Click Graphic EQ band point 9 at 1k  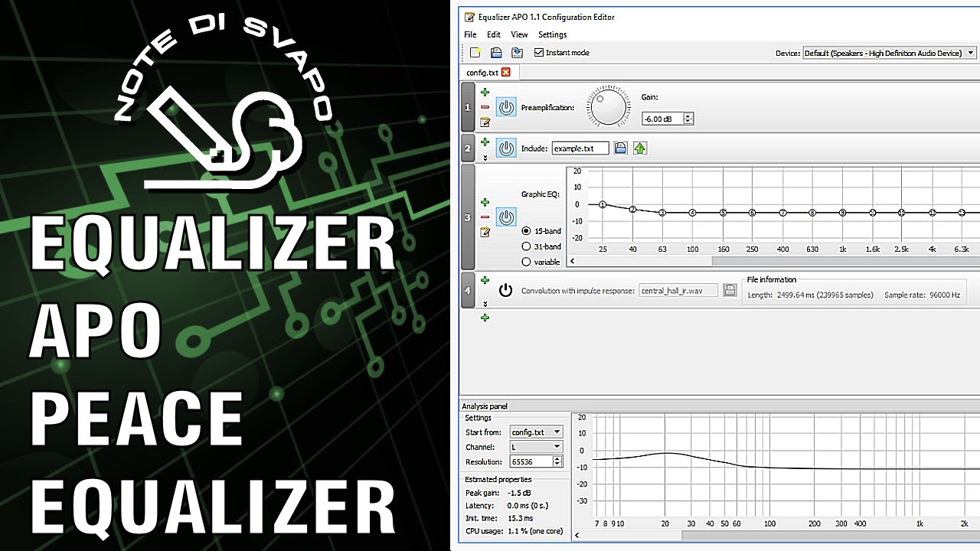(842, 213)
